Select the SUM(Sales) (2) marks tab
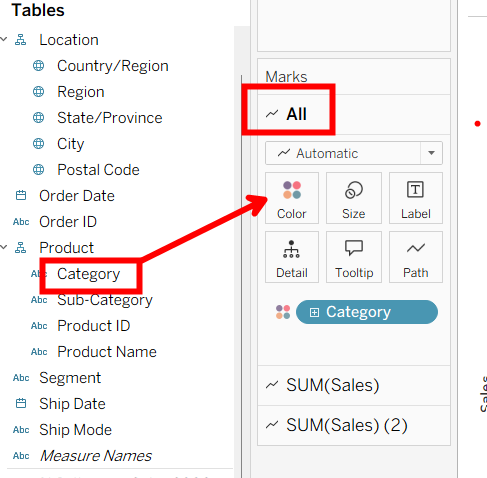This screenshot has width=487, height=478. point(354,425)
